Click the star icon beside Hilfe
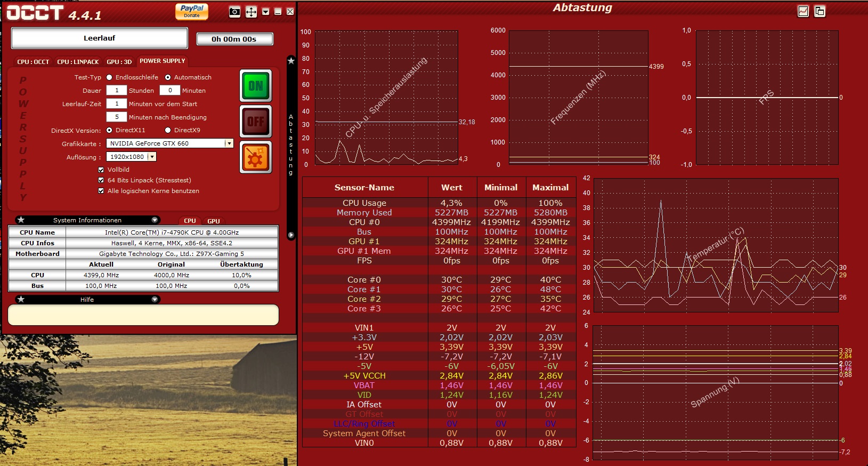 (x=21, y=299)
